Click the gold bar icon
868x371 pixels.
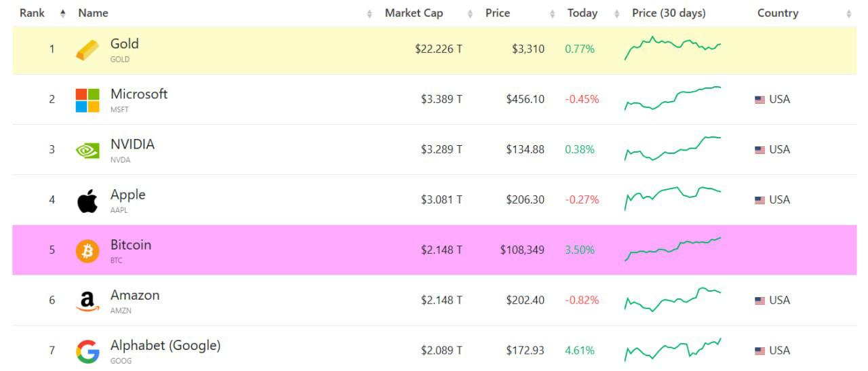coord(87,50)
